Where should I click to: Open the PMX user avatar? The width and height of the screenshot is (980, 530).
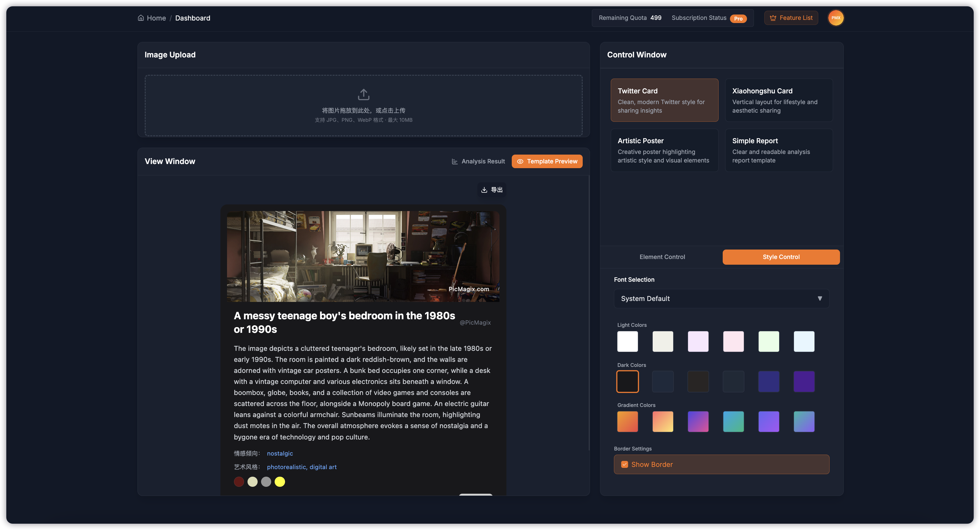coord(836,18)
